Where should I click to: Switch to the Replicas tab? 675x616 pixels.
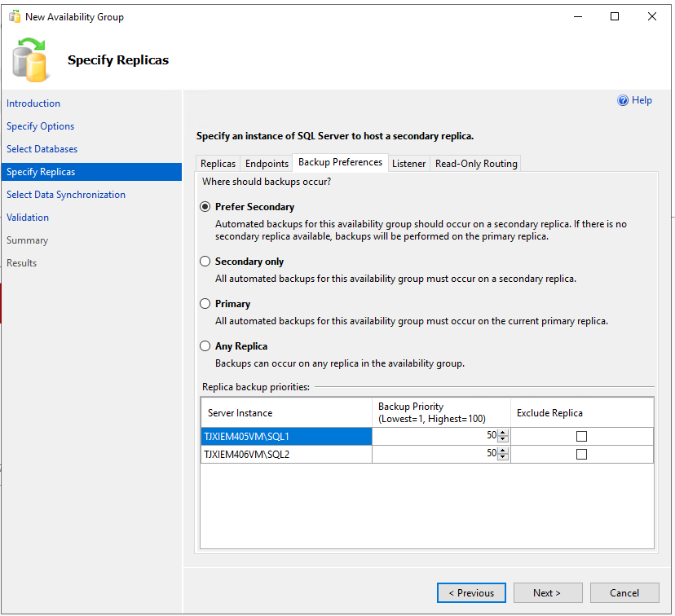[218, 164]
